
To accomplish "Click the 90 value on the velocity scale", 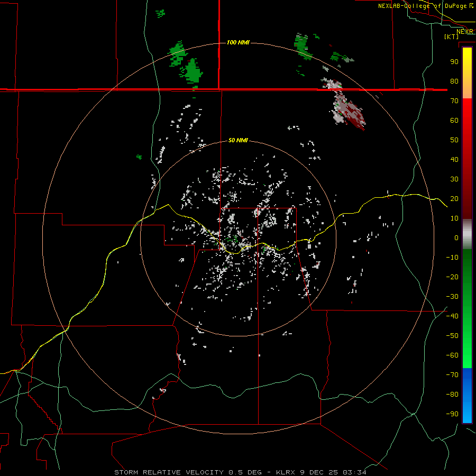I will click(454, 62).
